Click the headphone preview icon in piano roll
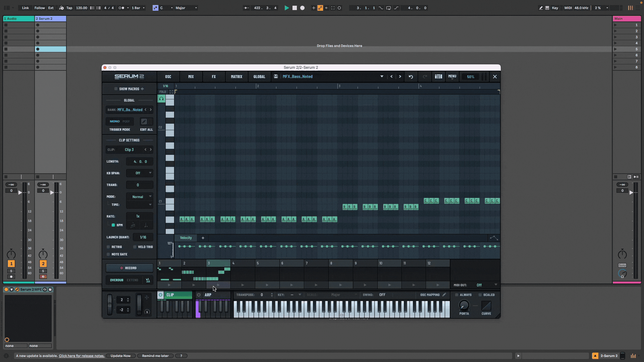644x362 pixels. [161, 98]
